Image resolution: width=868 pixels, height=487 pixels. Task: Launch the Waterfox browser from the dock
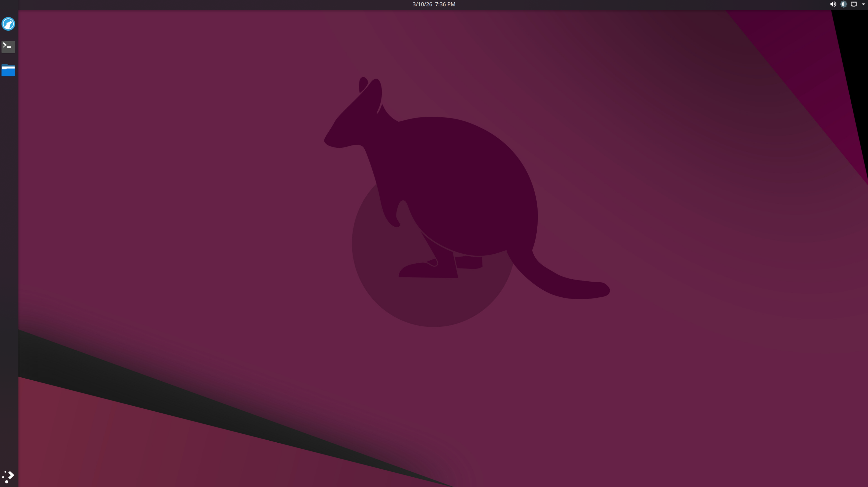[8, 24]
